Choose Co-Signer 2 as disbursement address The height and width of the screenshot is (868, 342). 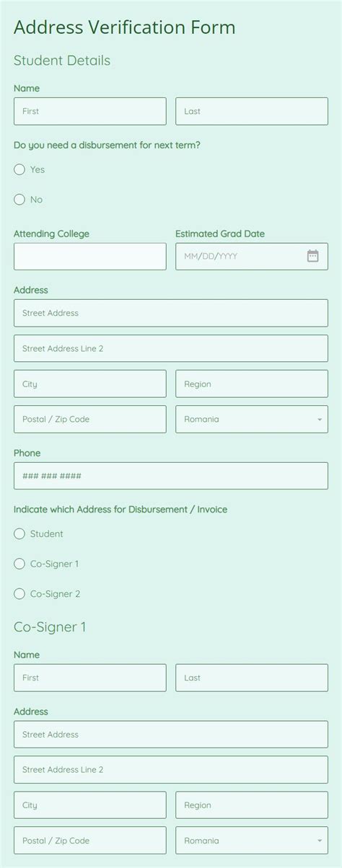tap(19, 594)
